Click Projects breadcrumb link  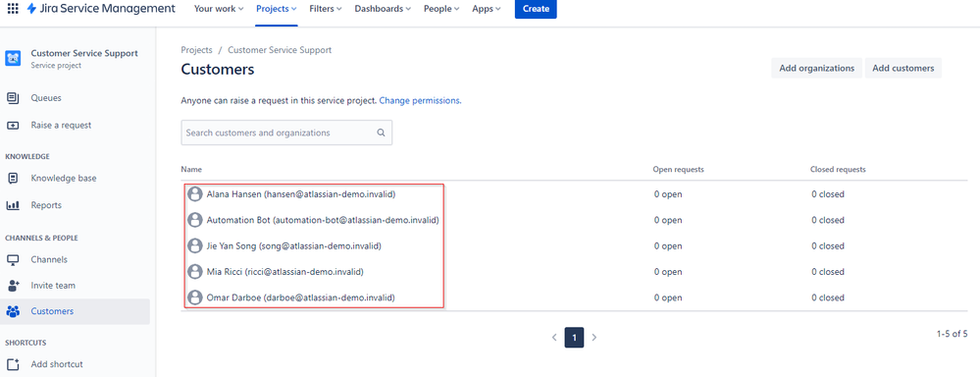coord(196,50)
